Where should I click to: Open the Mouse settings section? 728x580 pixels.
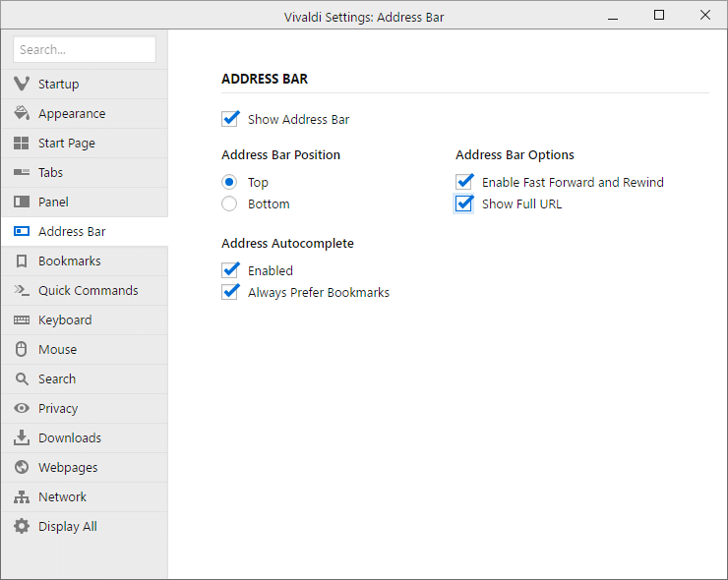coord(57,349)
